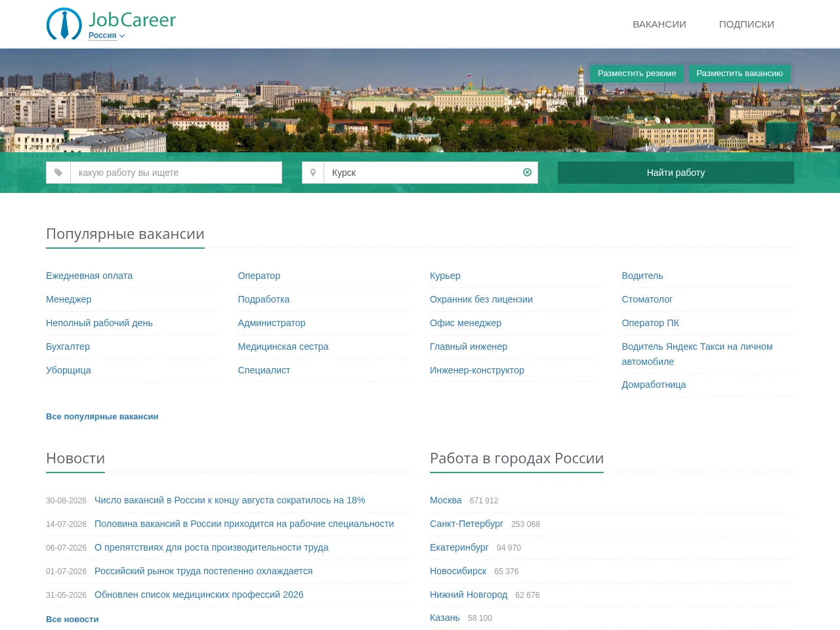Screen dimensions: 840x630
Task: Clear the Курск city field with the x icon
Action: (x=527, y=173)
